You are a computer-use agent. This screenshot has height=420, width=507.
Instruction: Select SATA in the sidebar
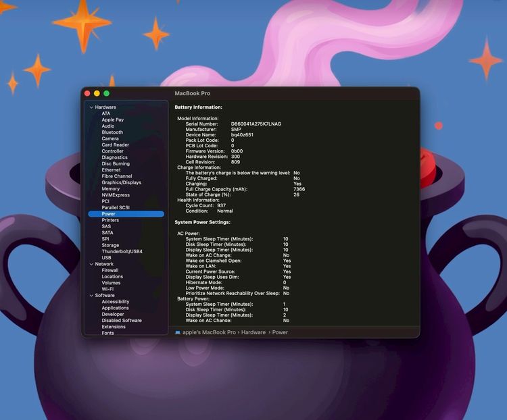[107, 232]
